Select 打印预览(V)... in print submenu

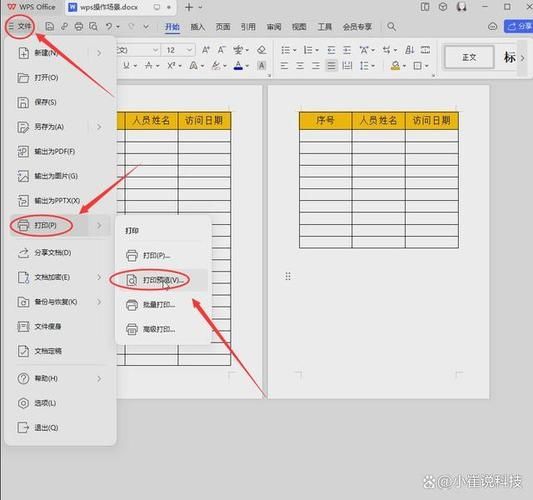coord(164,280)
